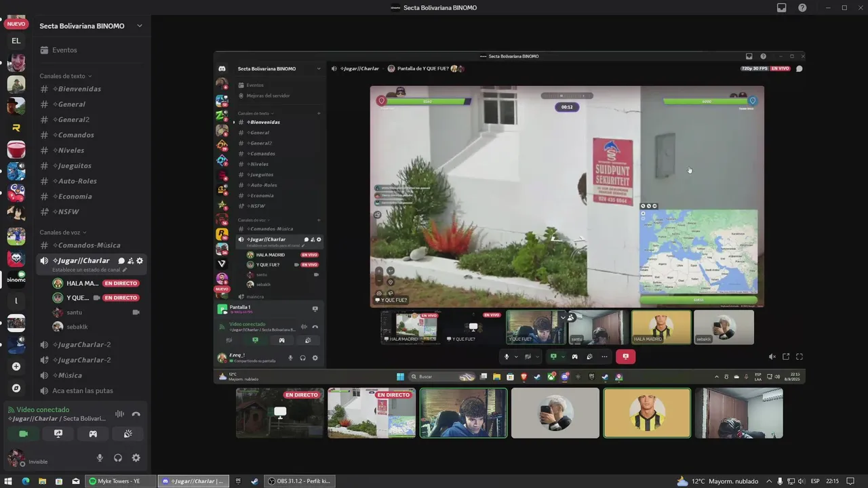868x488 pixels.
Task: Open Discover servers compass icon
Action: point(16,388)
